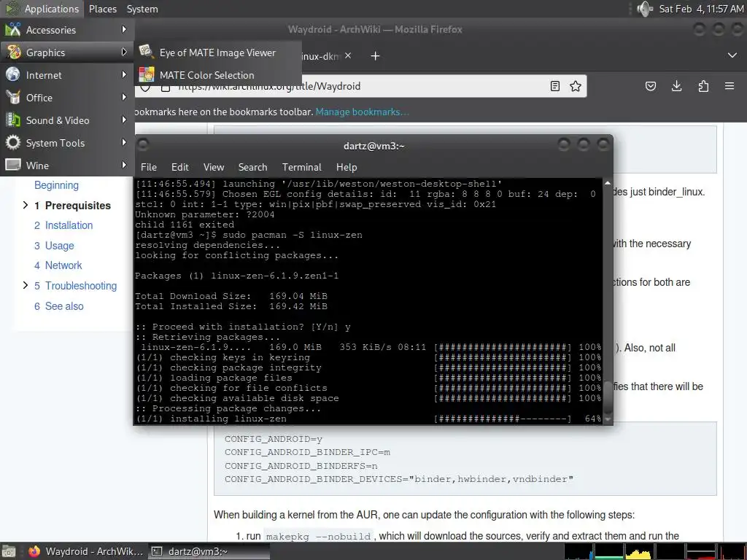
Task: Click the Firefox Pocket save icon
Action: pos(650,86)
